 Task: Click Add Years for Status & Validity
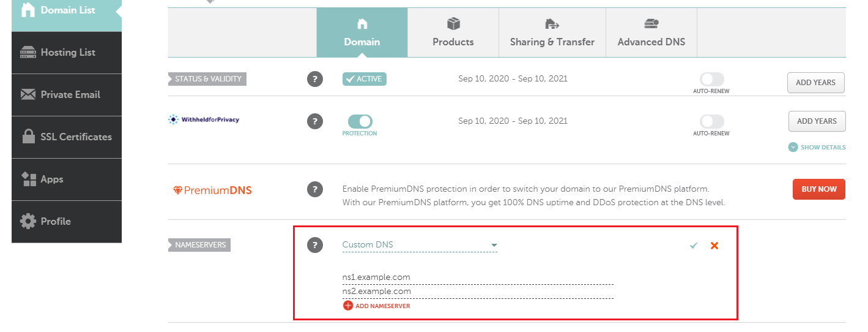(x=815, y=83)
